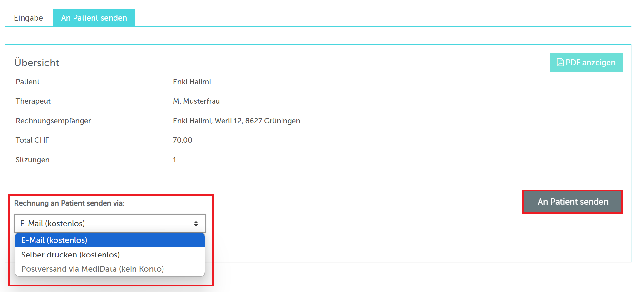Pick Postversand via MediData (kein Konto)
The width and height of the screenshot is (644, 292).
[x=110, y=269]
